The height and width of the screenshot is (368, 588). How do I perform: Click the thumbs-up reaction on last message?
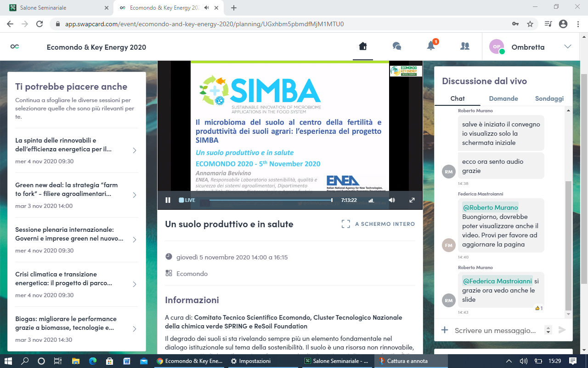539,308
